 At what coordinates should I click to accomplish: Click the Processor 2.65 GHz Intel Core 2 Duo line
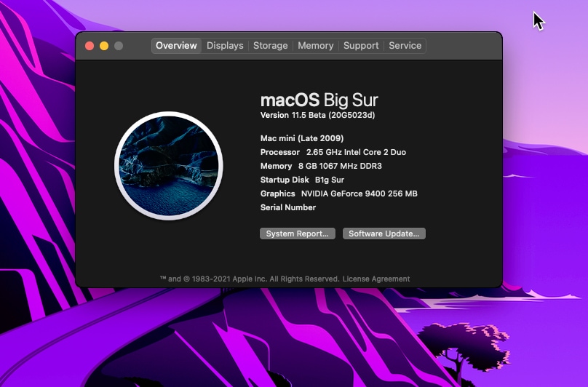(333, 152)
